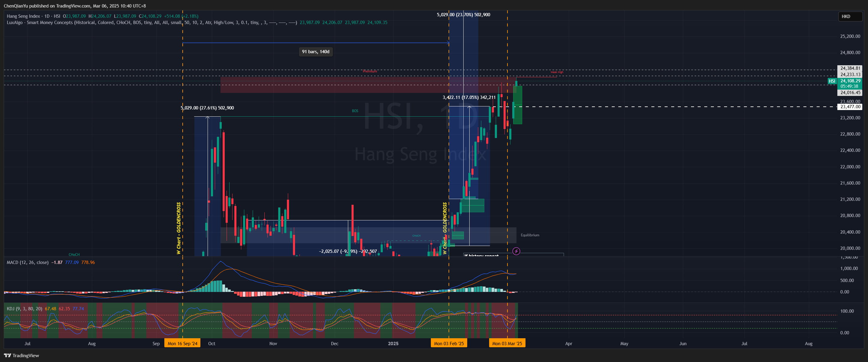Image resolution: width=868 pixels, height=362 pixels.
Task: Click the -2,025.07 negative range measurement label
Action: click(x=348, y=251)
